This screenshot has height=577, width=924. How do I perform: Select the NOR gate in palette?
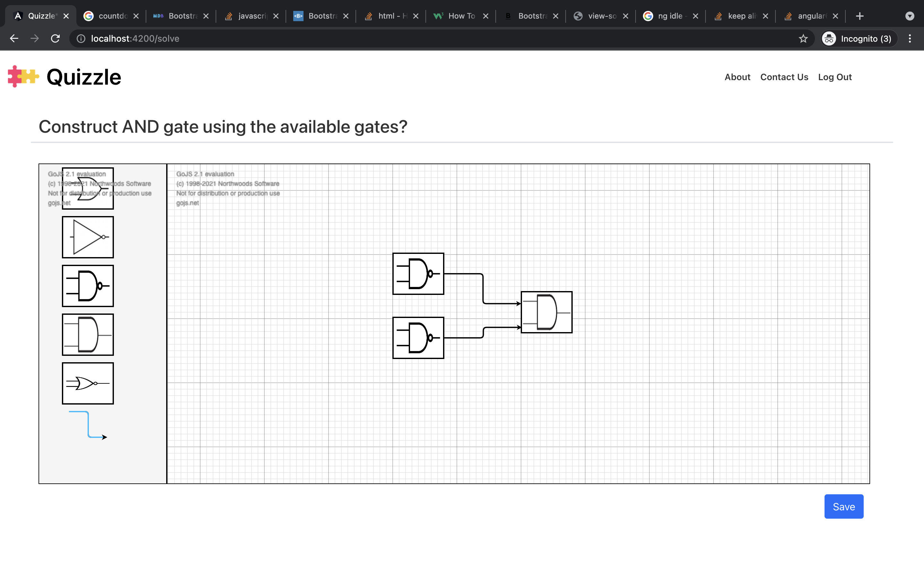(x=88, y=383)
